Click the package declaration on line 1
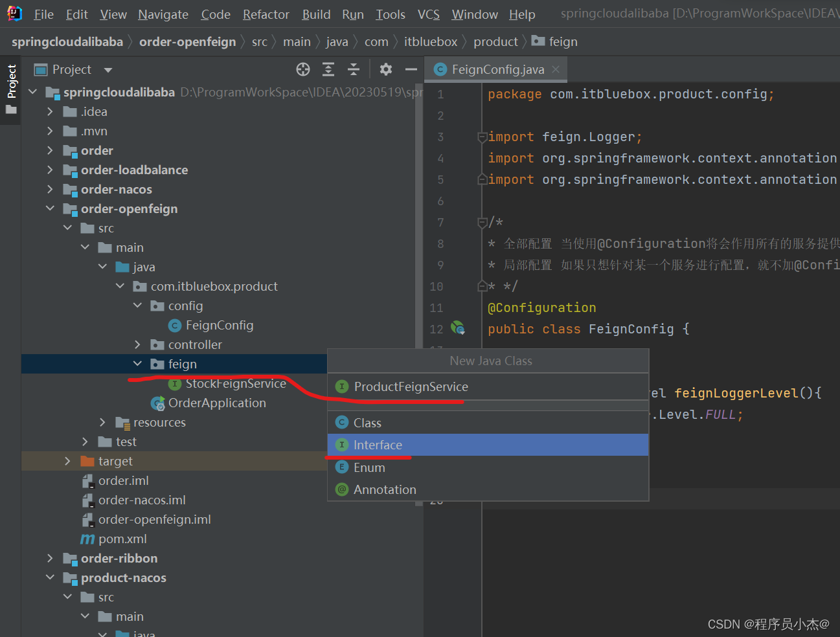 tap(631, 94)
